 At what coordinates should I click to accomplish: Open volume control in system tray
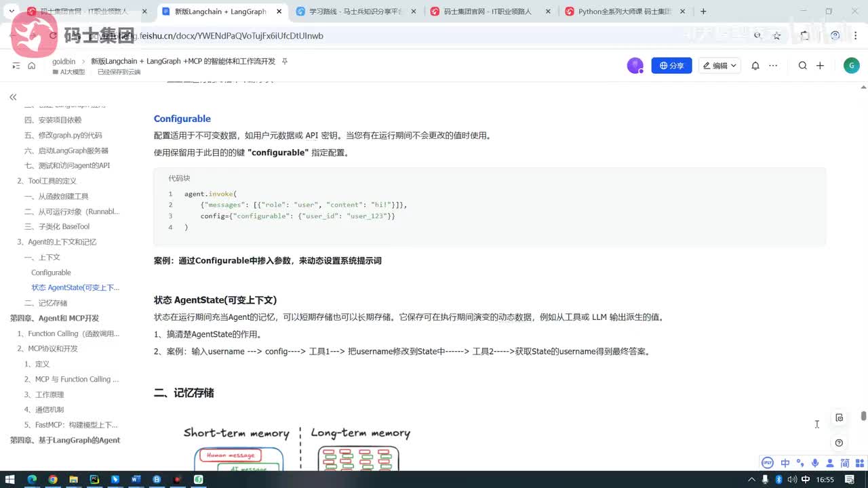click(792, 480)
